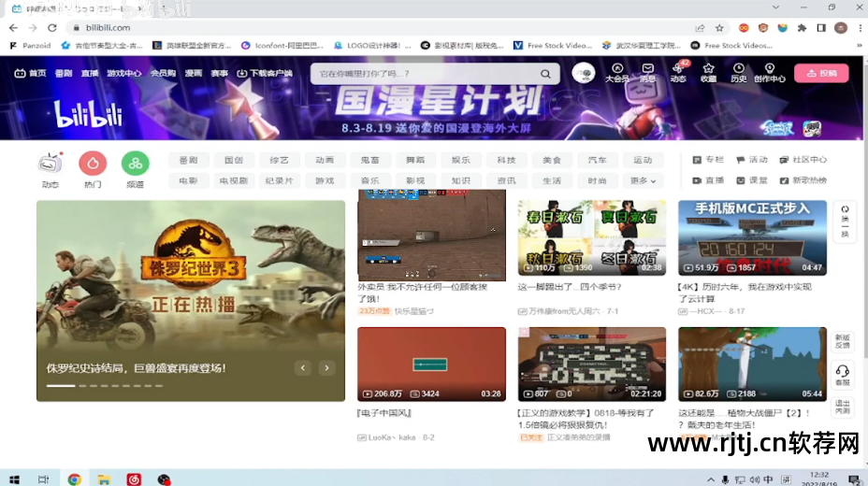868x486 pixels.
Task: Click the 退出内测 side button
Action: [843, 407]
